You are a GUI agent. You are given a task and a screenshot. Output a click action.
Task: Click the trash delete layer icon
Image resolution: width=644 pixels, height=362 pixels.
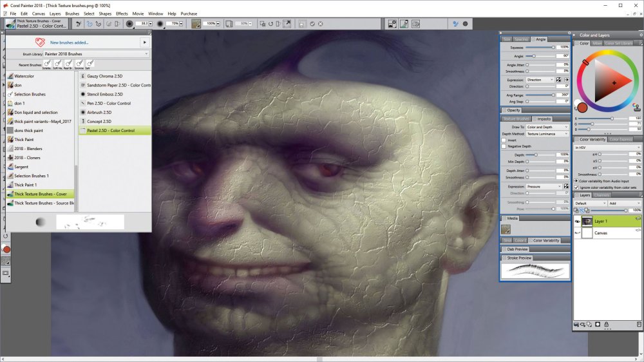click(639, 324)
